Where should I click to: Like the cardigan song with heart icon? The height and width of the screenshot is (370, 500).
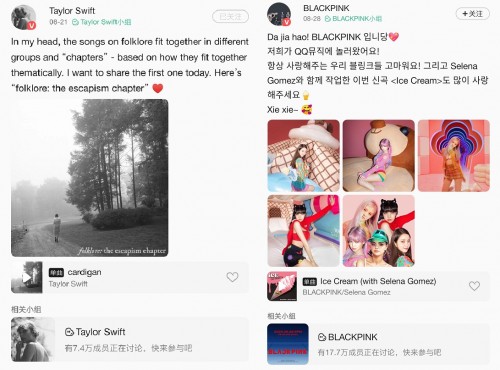pos(232,277)
